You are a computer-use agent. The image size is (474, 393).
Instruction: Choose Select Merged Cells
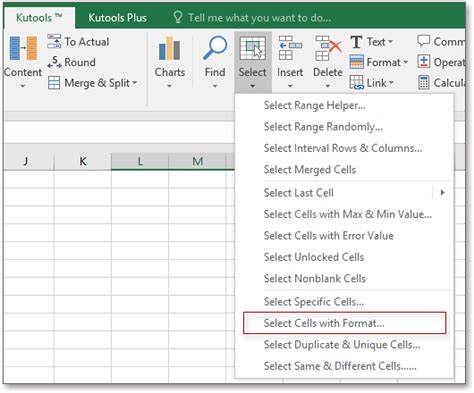click(x=344, y=169)
